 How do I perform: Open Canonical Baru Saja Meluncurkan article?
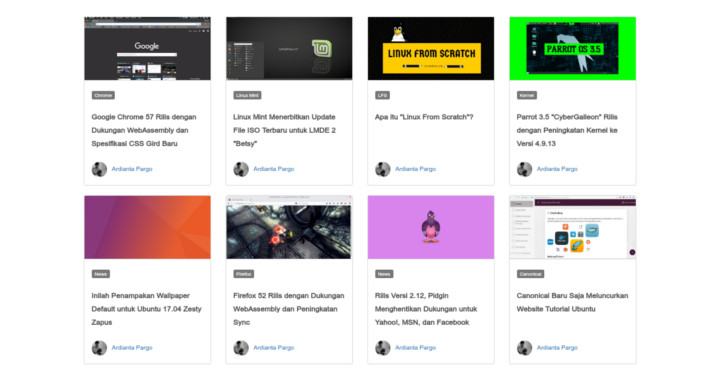pyautogui.click(x=572, y=302)
